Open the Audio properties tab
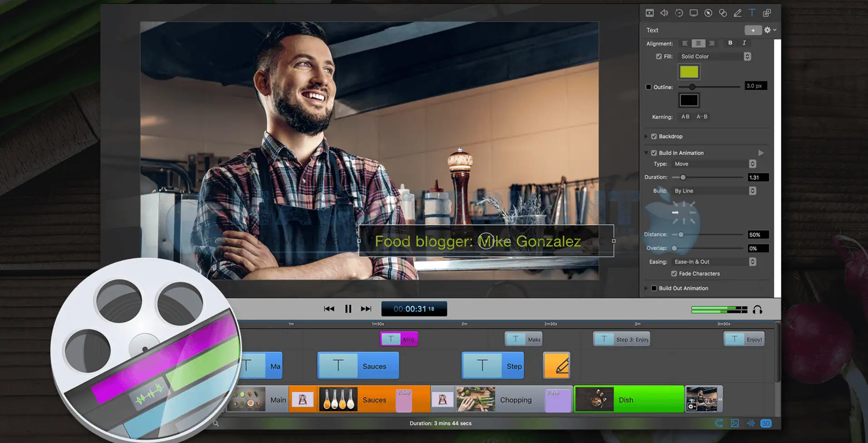Image resolution: width=868 pixels, height=443 pixels. coord(664,13)
